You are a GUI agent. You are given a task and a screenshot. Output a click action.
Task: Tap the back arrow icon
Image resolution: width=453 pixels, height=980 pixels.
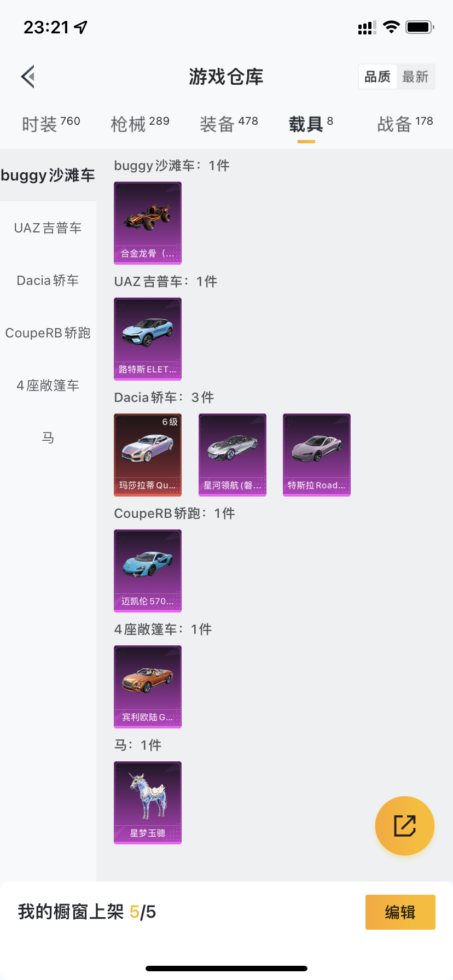[28, 77]
